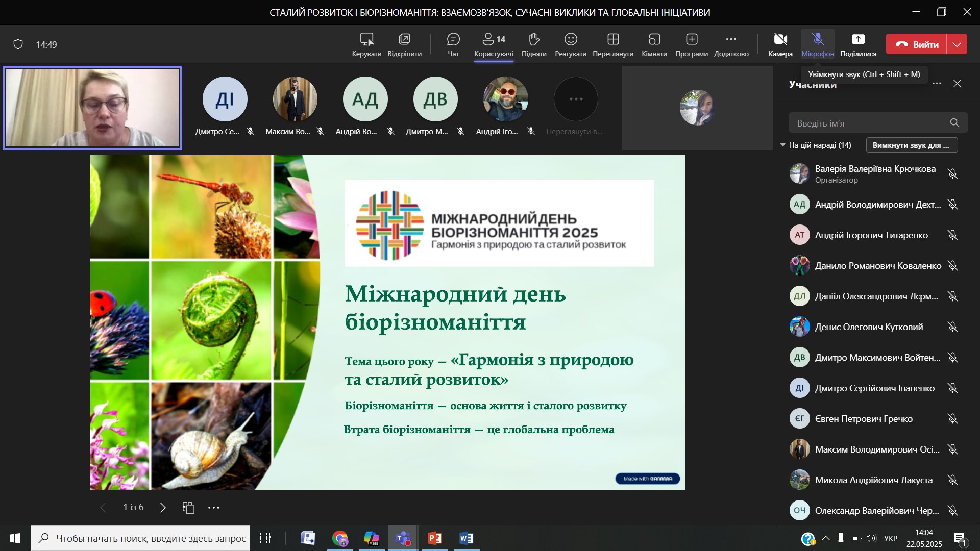Image resolution: width=980 pixels, height=551 pixels.
Task: Open the Кімнати (rooms) option
Action: tap(654, 44)
